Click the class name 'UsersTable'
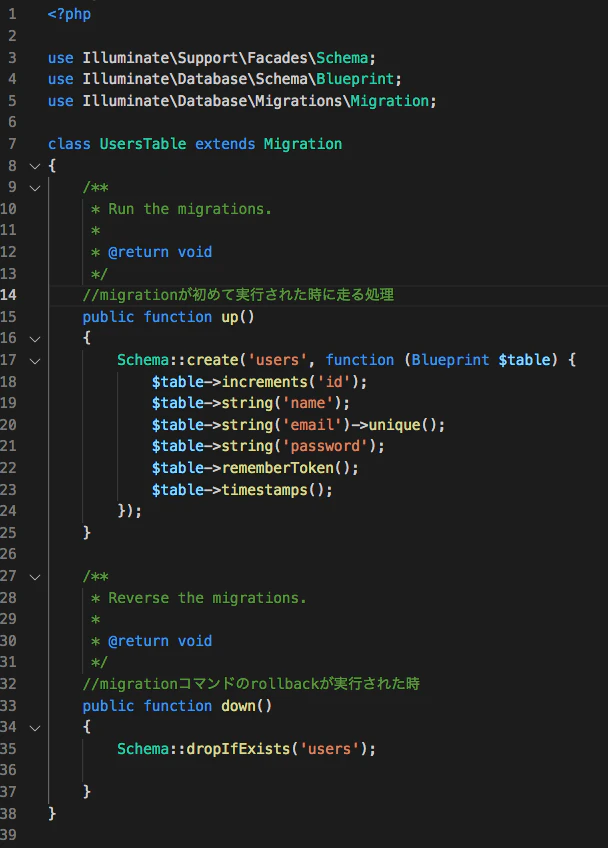The image size is (608, 848). [x=143, y=144]
